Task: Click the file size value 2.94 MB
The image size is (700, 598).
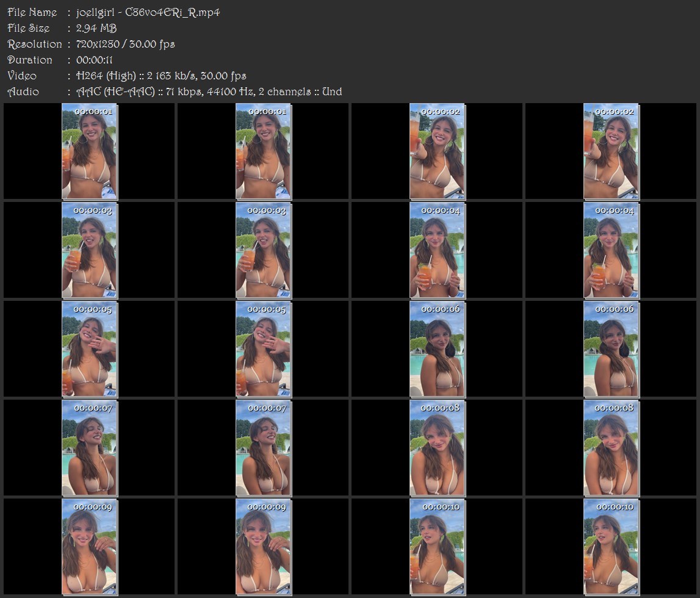Action: click(96, 28)
